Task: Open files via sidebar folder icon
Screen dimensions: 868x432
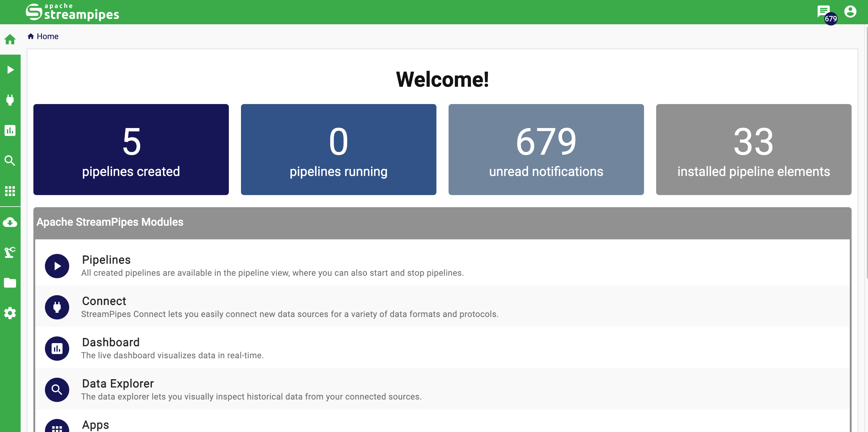Action: [x=10, y=282]
